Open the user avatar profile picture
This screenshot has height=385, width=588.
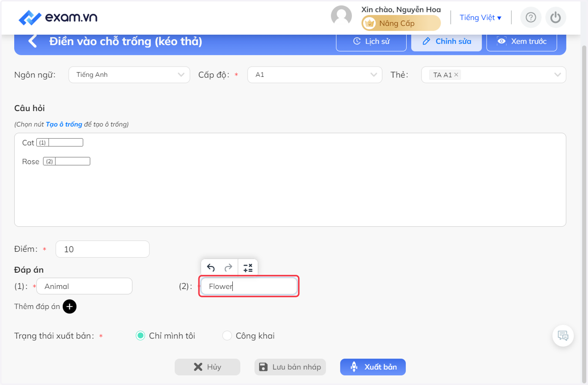click(x=342, y=16)
